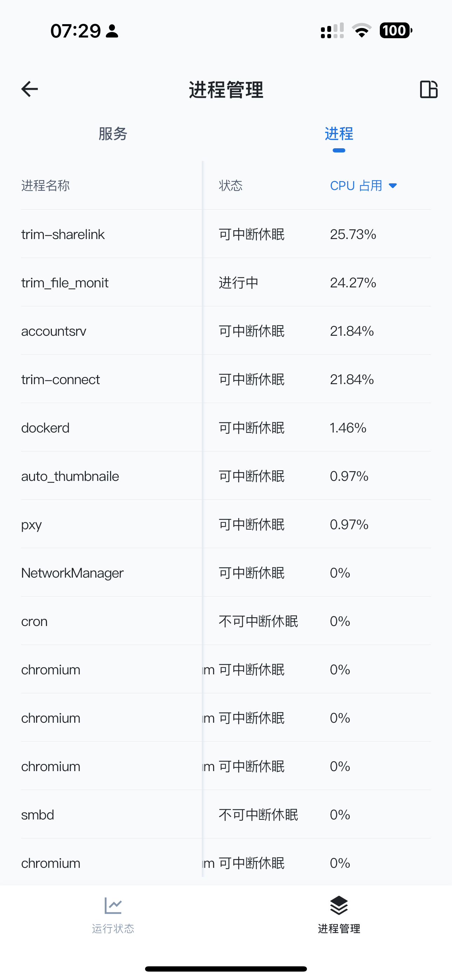Tap the process management layers icon
Viewport: 452px width, 980px height.
[339, 905]
